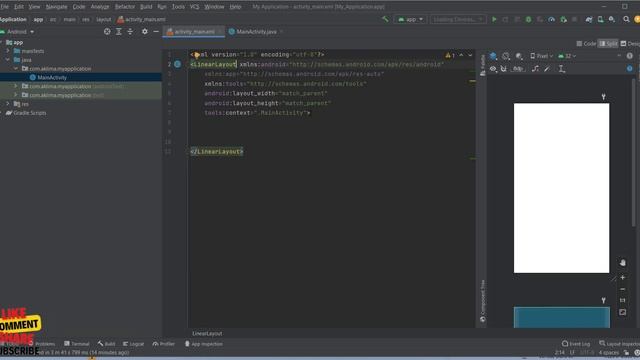
Task: Switch editor to Split view mode
Action: click(x=608, y=43)
